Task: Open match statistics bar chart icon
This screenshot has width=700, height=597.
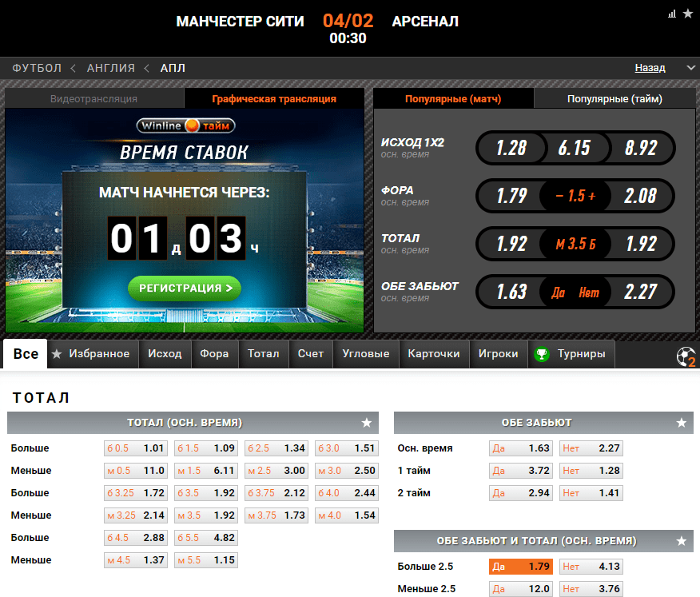Action: click(672, 14)
